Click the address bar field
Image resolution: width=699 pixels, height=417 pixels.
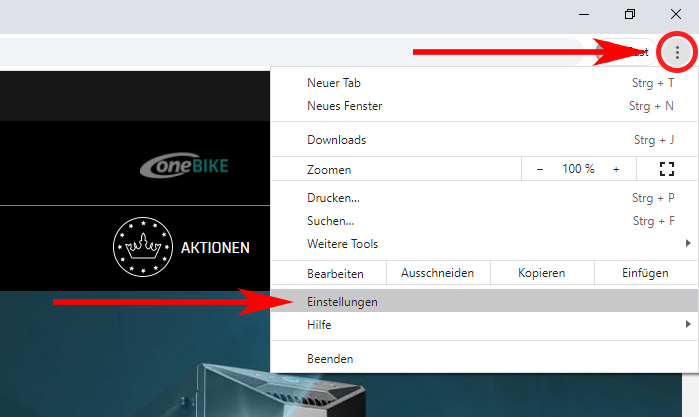(x=290, y=52)
